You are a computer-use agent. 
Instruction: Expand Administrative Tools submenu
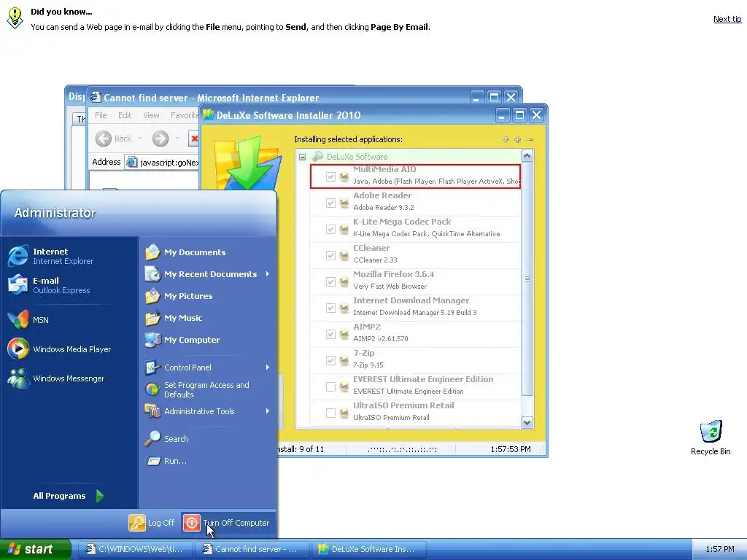(x=268, y=411)
